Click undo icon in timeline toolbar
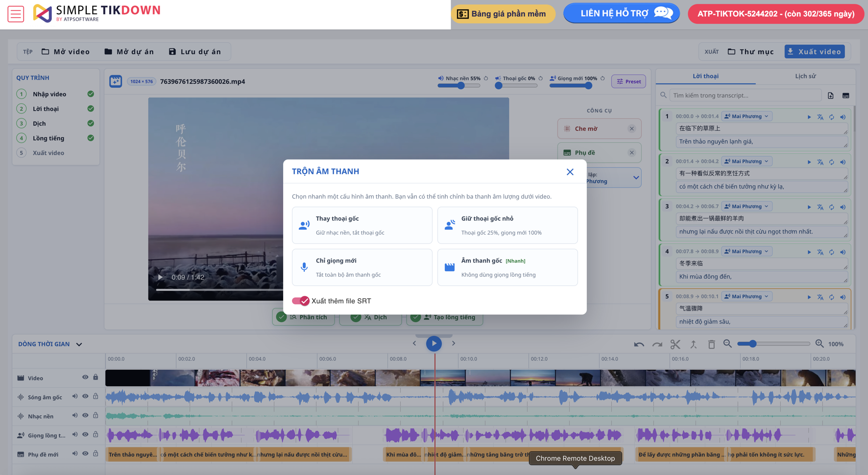868x475 pixels. pos(639,344)
